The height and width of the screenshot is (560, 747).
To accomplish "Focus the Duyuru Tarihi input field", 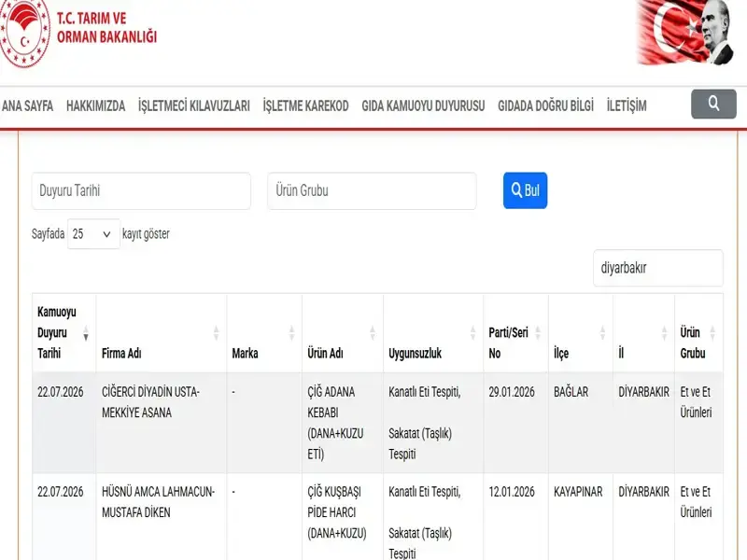I will [141, 191].
